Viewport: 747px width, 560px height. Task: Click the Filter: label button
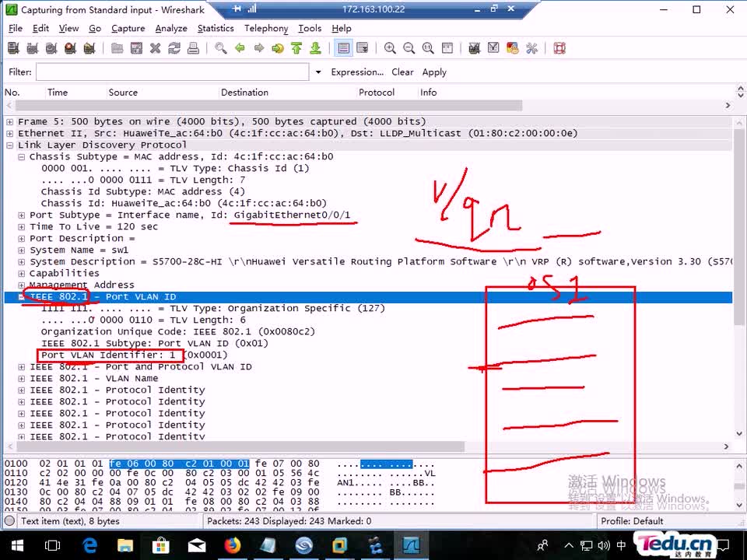(x=20, y=72)
